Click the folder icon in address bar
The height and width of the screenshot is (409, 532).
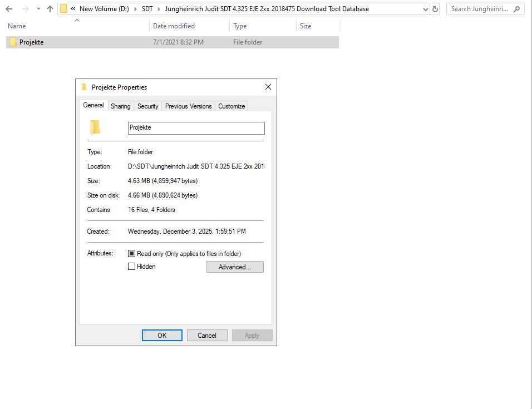point(63,9)
